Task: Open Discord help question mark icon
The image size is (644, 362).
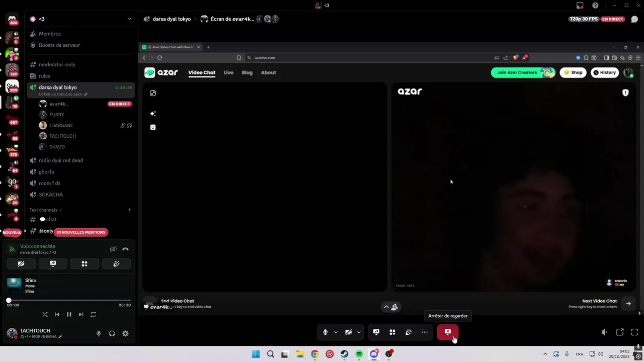Action: tap(596, 6)
